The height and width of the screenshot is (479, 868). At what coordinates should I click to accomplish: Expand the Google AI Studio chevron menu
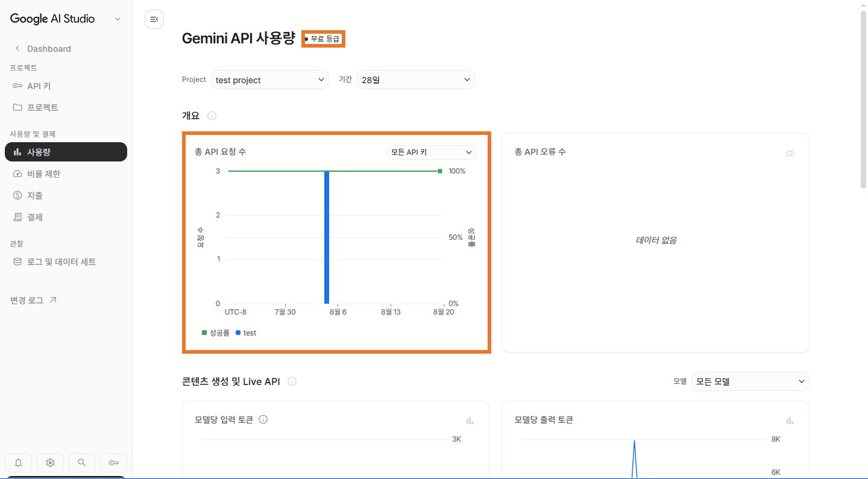(x=118, y=19)
